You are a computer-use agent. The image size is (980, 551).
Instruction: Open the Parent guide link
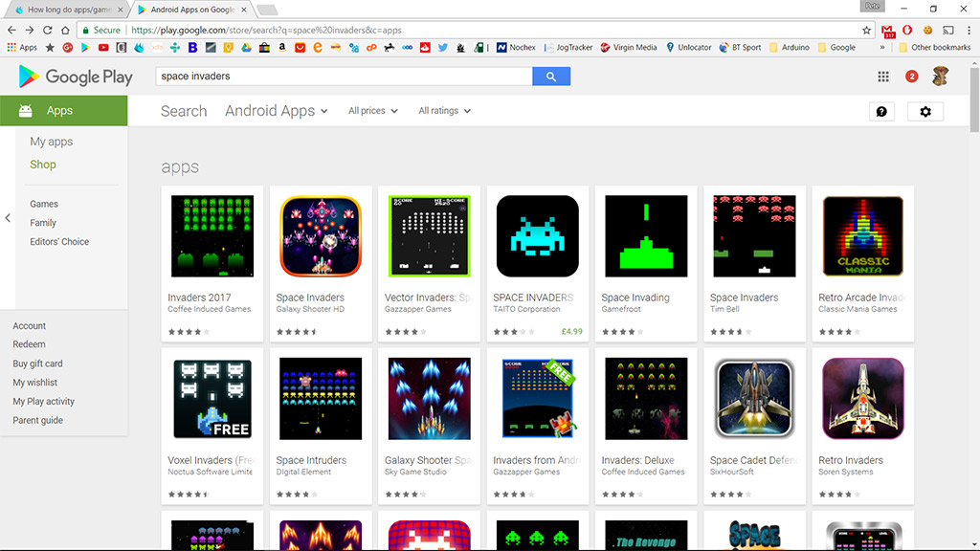[37, 420]
